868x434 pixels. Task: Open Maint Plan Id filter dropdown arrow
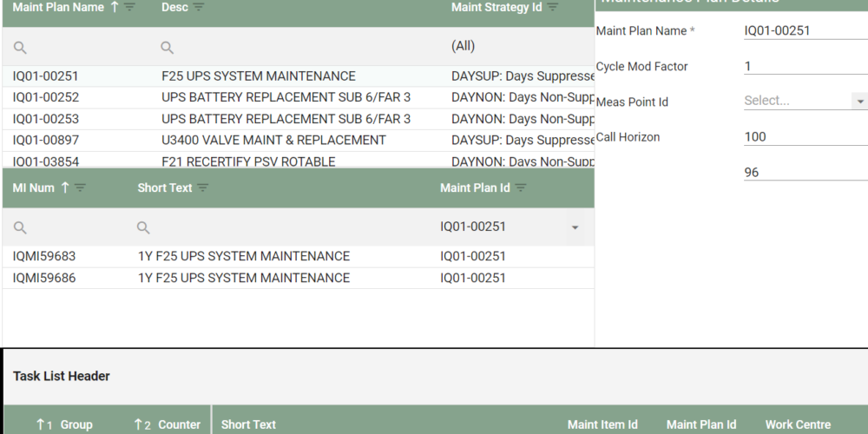click(x=575, y=227)
